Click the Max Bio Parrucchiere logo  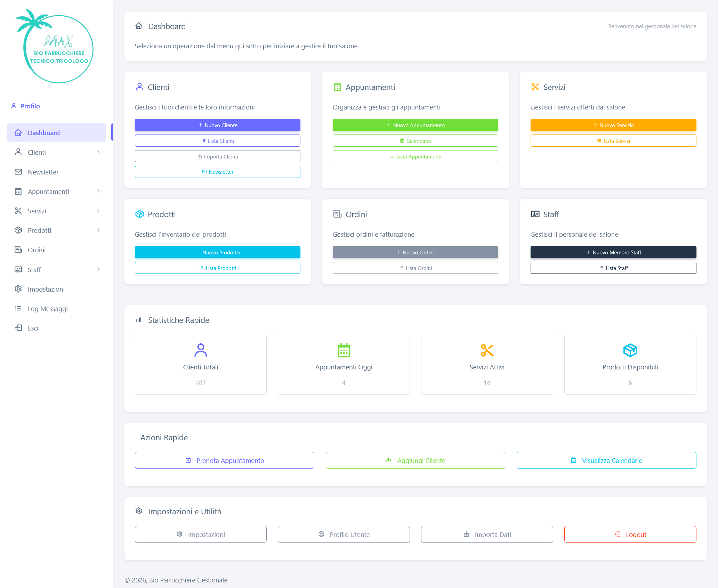(56, 47)
